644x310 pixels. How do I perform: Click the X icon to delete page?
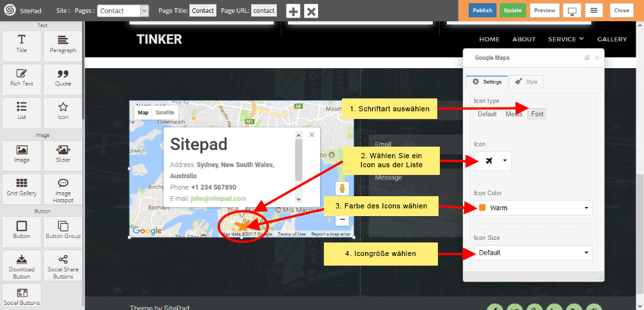pos(311,11)
